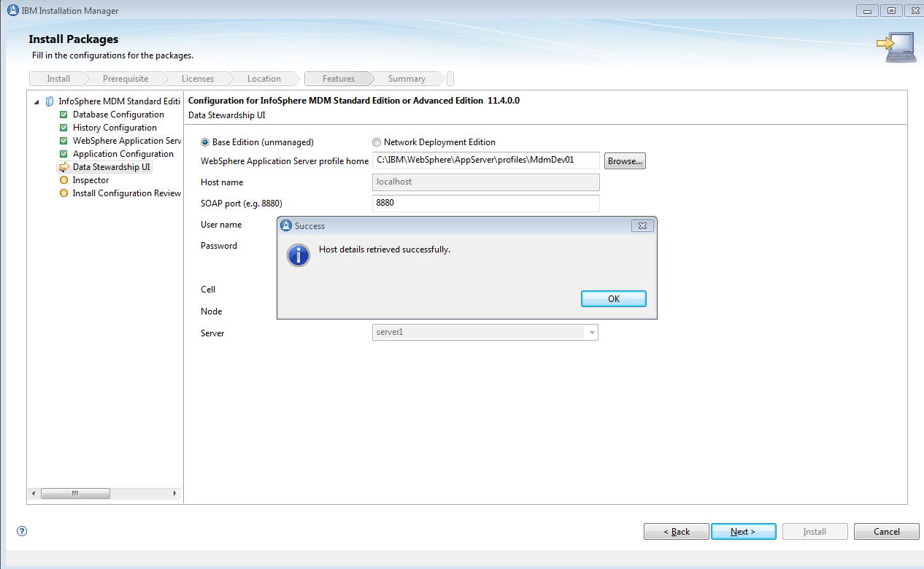Select Application Configuration in the tree
Viewport: 924px width, 569px height.
(x=123, y=154)
